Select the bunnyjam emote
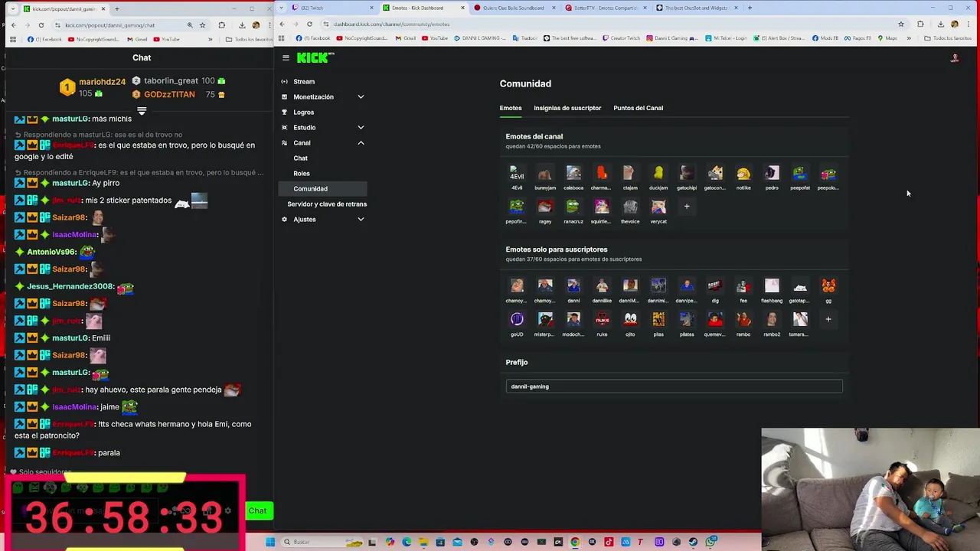This screenshot has width=980, height=551. [x=545, y=177]
